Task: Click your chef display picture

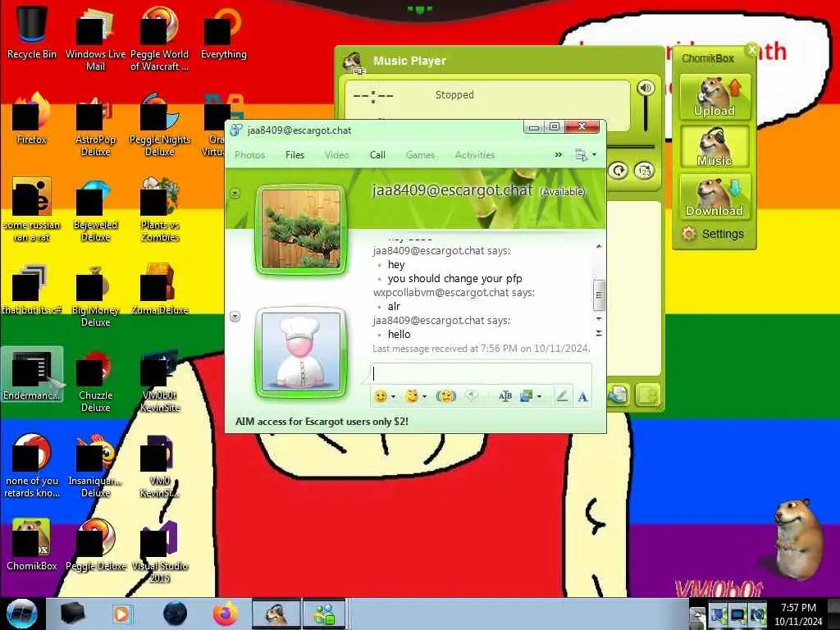Action: [x=301, y=351]
